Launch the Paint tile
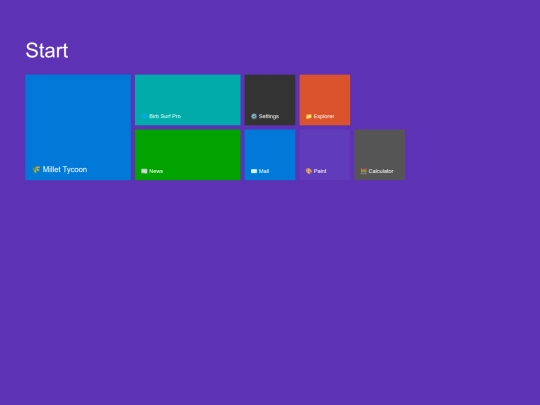Viewport: 540px width, 405px height. pyautogui.click(x=325, y=155)
